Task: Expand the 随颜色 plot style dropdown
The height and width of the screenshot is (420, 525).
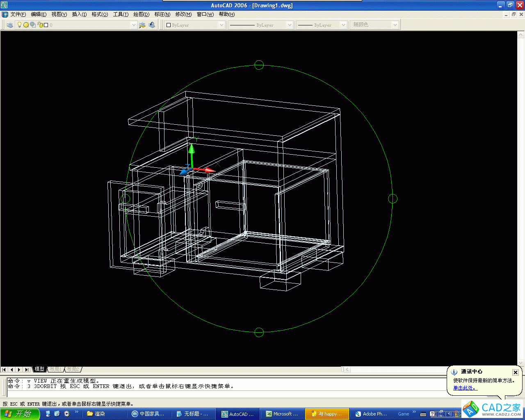Action: (395, 25)
